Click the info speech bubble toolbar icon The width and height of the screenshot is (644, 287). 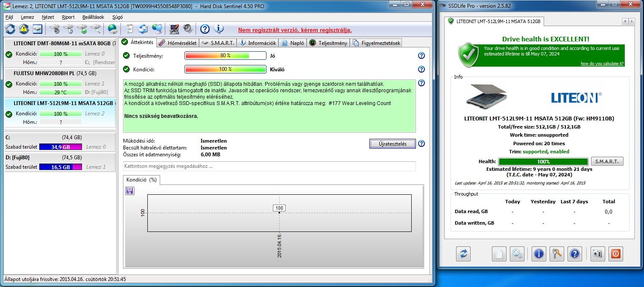219,29
